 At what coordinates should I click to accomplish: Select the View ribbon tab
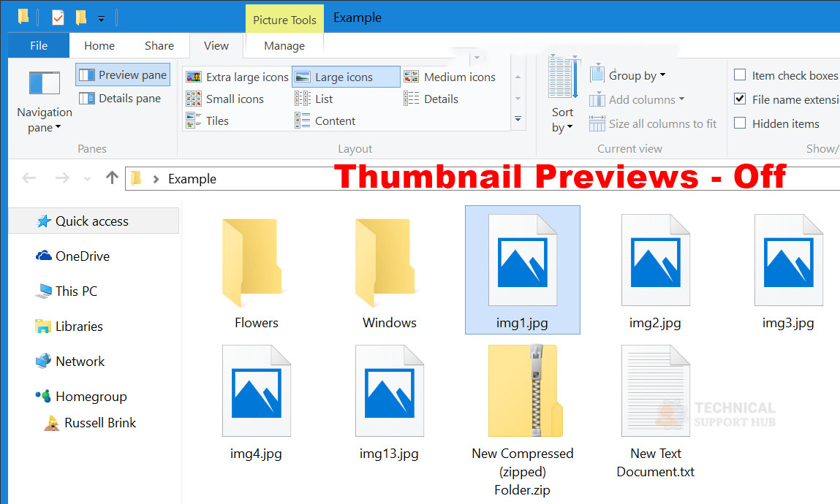click(216, 45)
